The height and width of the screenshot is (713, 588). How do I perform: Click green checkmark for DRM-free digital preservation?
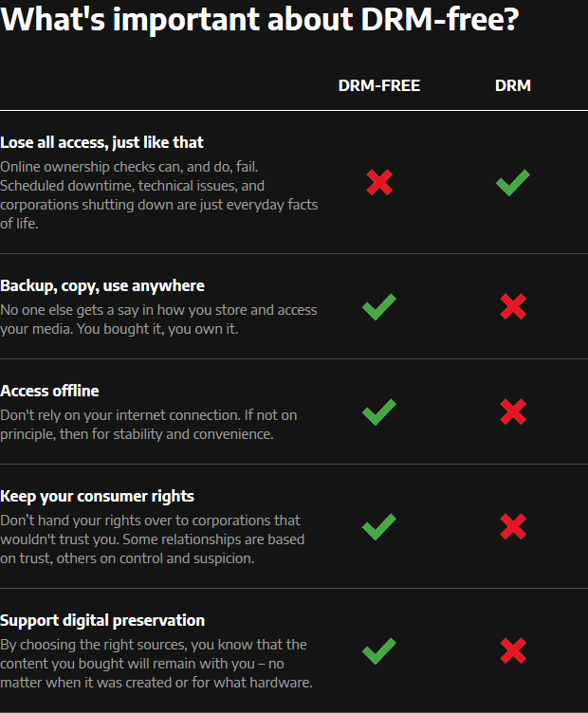[x=379, y=651]
